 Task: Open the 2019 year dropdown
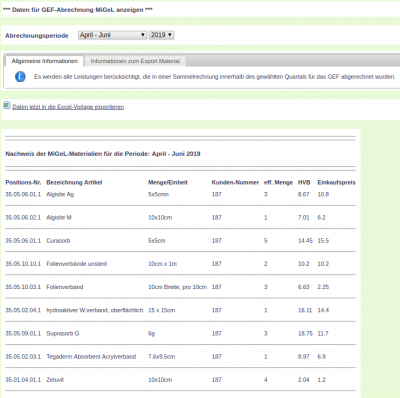point(161,35)
